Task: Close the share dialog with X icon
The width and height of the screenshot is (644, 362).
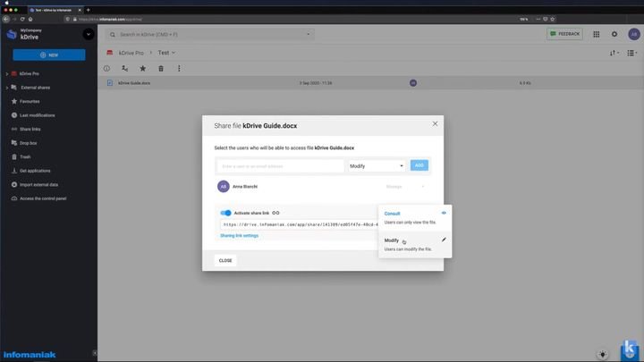Action: tap(436, 124)
